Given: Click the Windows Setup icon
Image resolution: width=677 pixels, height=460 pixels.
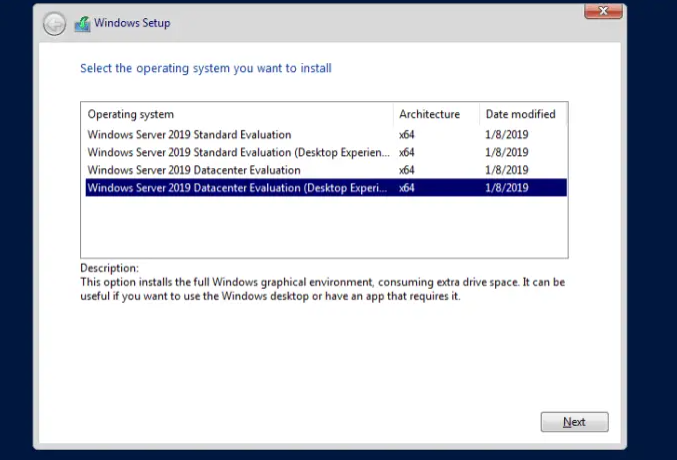Looking at the screenshot, I should tap(82, 24).
